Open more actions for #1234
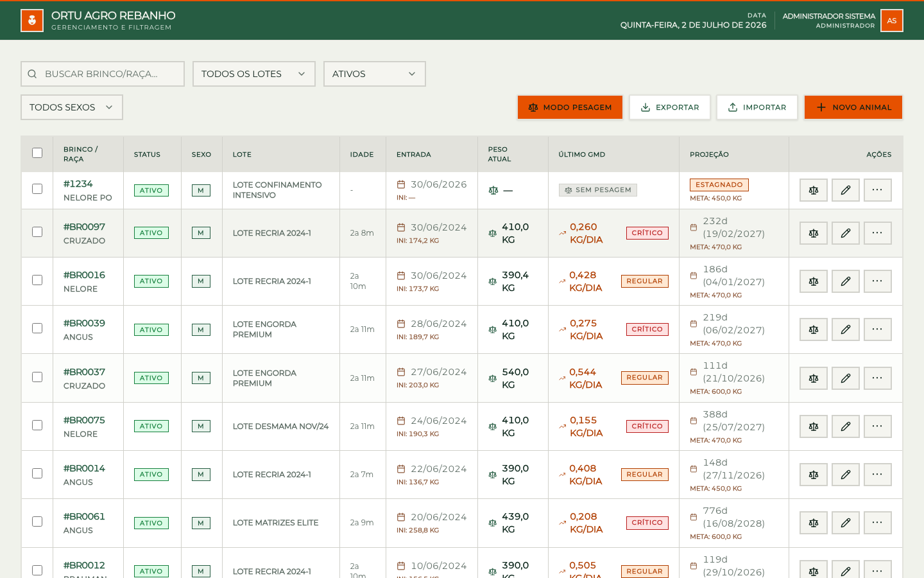 point(878,190)
